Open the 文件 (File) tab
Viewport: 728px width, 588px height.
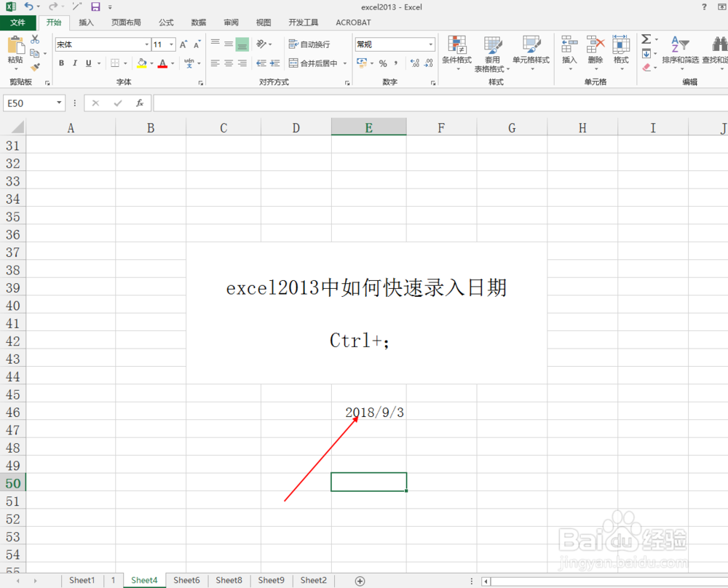18,23
